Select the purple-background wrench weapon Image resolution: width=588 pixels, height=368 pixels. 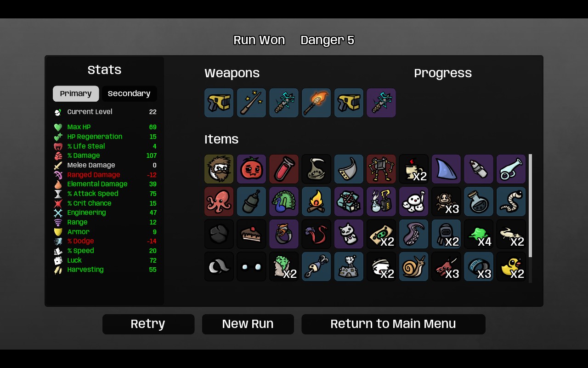[x=381, y=103]
